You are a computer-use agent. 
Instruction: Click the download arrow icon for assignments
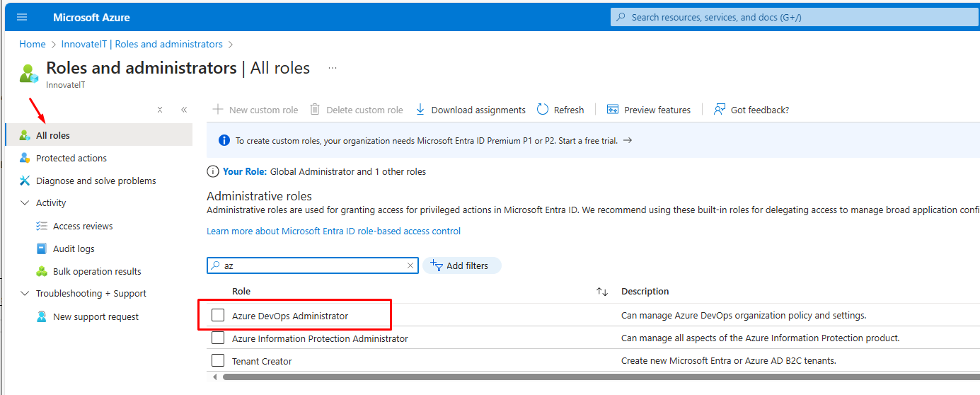click(x=420, y=109)
